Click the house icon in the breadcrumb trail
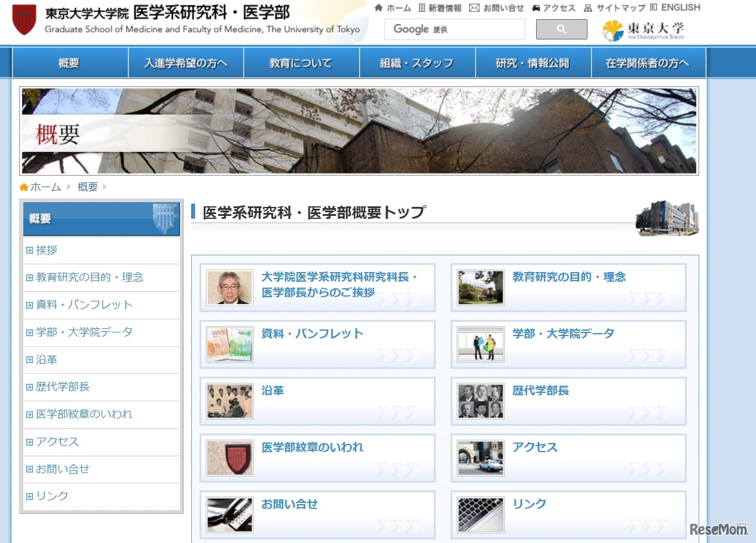This screenshot has width=756, height=543. pos(23,187)
